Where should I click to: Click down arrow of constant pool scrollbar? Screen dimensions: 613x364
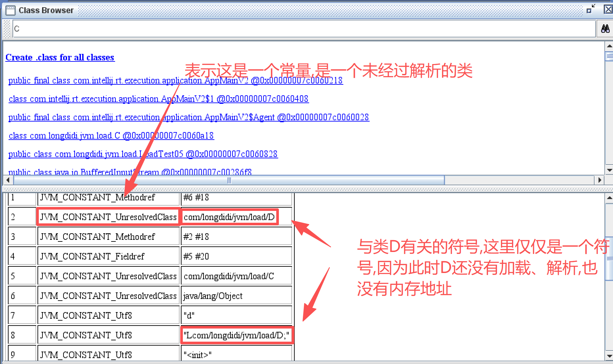pyautogui.click(x=609, y=356)
